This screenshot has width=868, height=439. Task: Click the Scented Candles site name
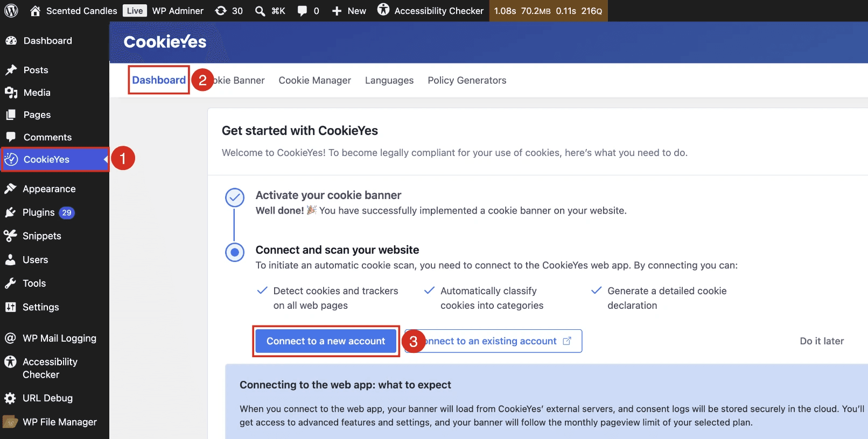click(x=82, y=11)
